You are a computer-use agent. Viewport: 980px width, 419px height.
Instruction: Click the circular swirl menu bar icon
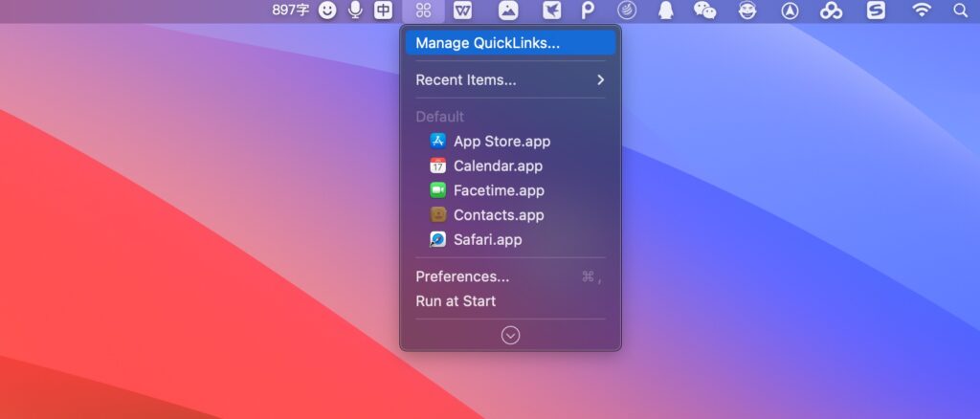pyautogui.click(x=627, y=10)
